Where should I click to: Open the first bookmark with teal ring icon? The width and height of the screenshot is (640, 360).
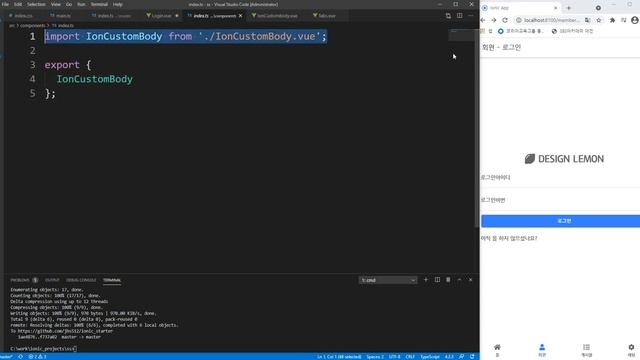pos(520,31)
